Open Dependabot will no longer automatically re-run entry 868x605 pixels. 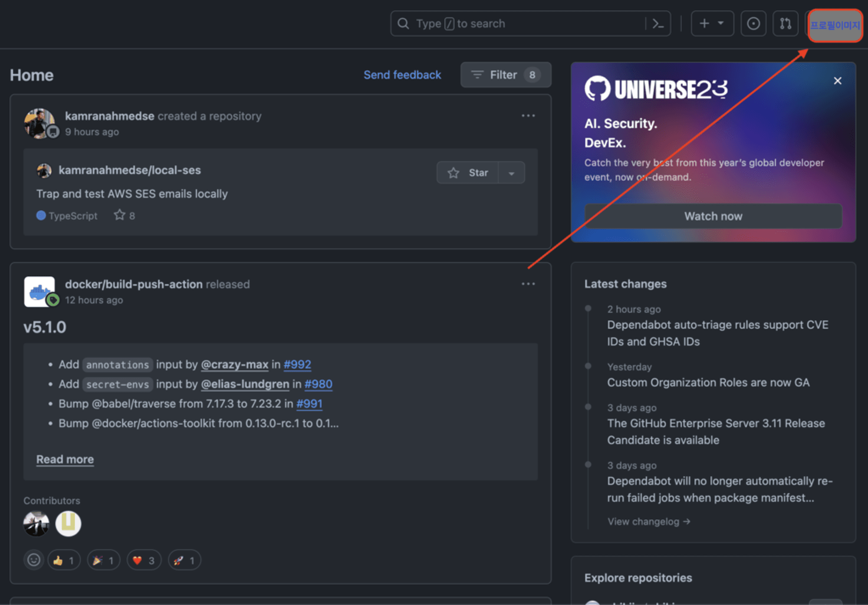pyautogui.click(x=720, y=489)
